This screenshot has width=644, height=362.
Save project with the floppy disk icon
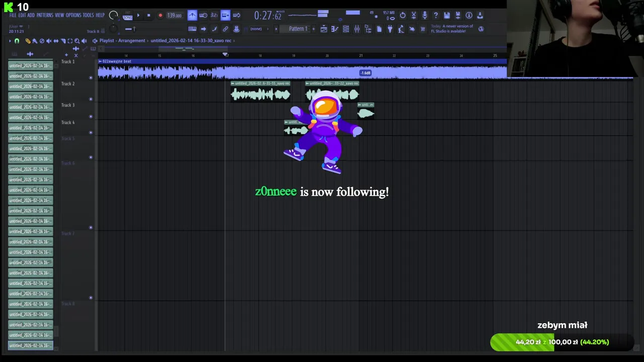tap(447, 16)
